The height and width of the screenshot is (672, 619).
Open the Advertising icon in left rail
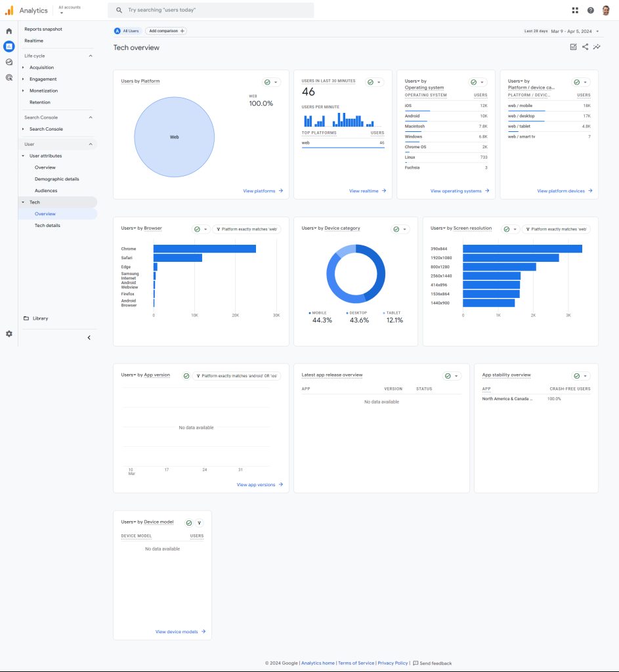9,77
